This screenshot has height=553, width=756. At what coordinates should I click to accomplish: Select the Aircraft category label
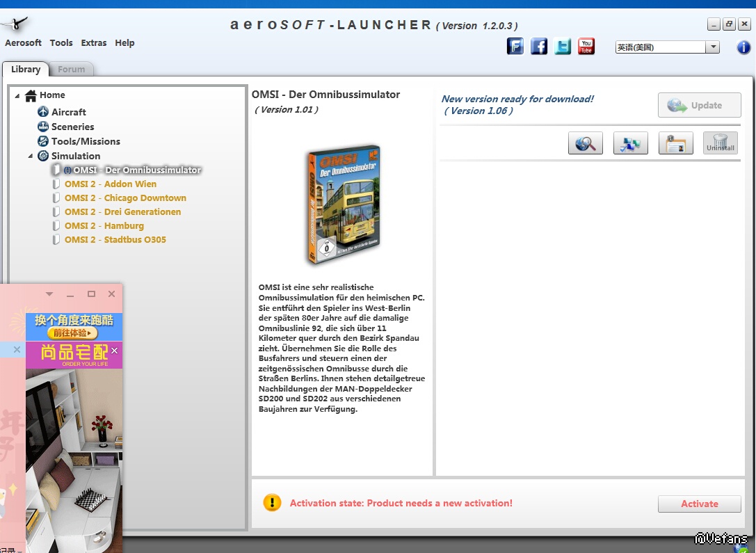[x=68, y=112]
